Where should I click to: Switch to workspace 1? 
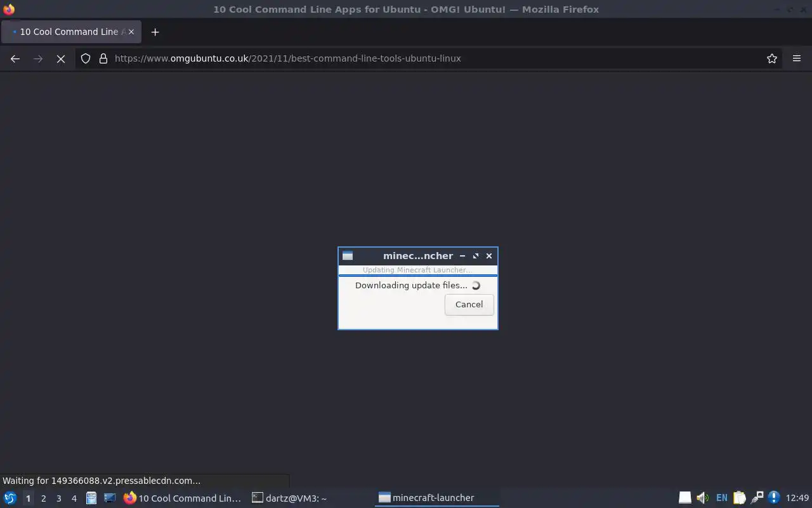coord(28,498)
